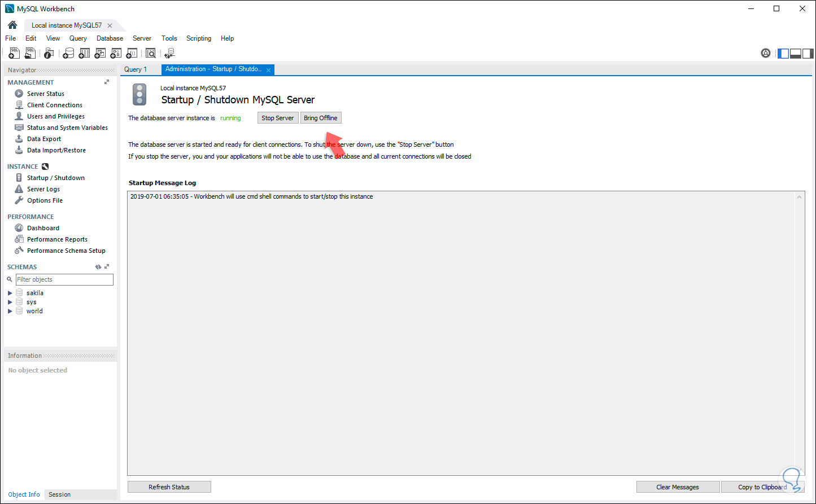The width and height of the screenshot is (816, 504).
Task: Create a new function toolbar icon
Action: (x=132, y=53)
